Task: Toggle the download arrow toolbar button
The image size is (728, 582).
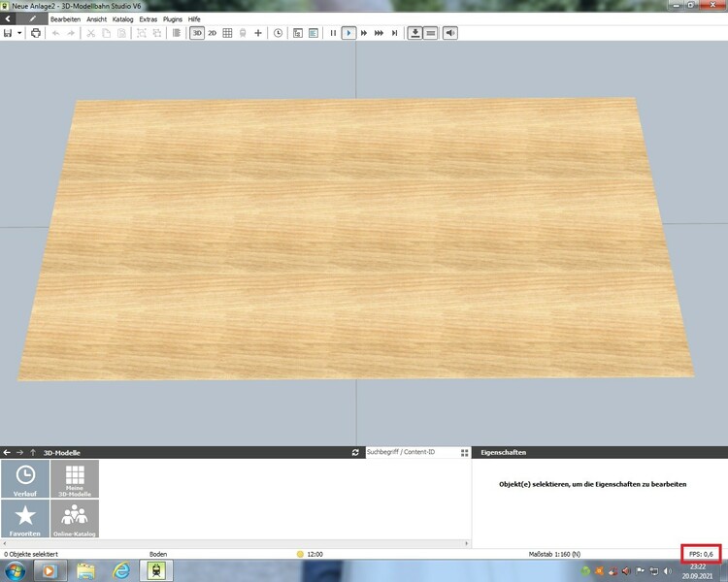Action: click(x=414, y=33)
